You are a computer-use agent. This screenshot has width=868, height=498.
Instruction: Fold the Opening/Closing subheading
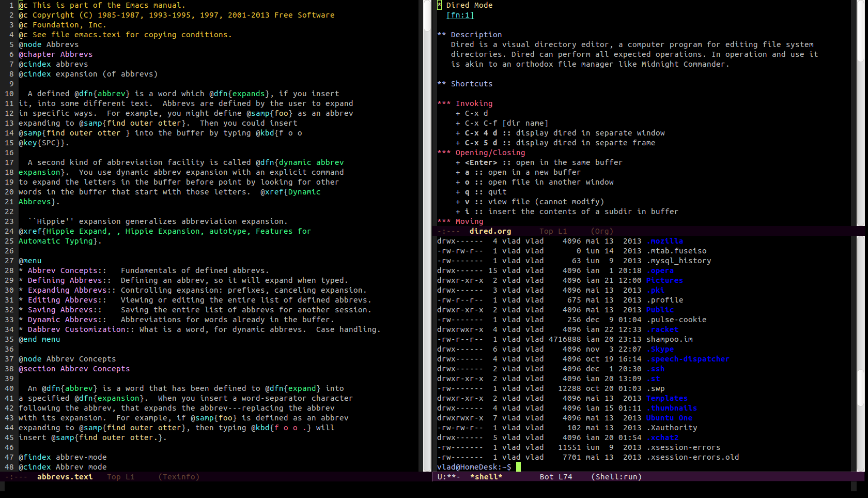481,153
